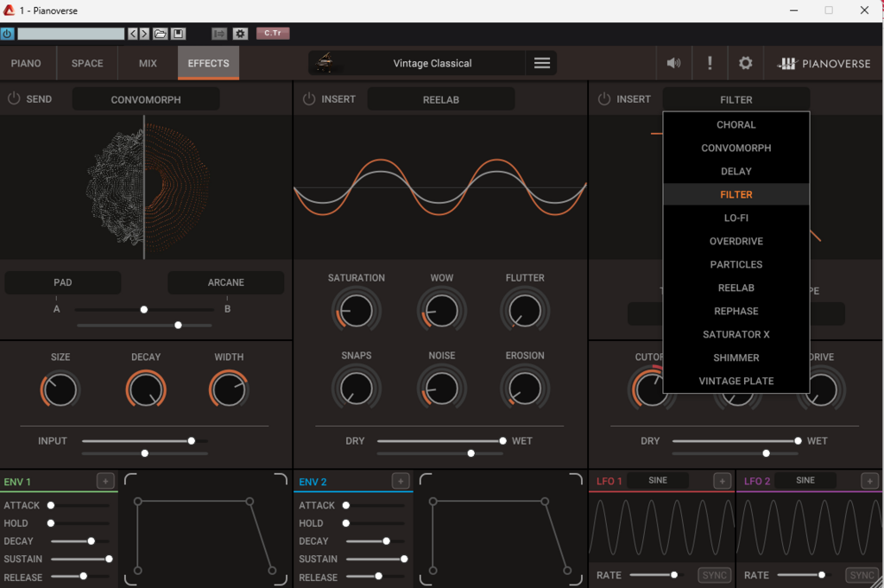Click the host routing icon

tap(218, 34)
